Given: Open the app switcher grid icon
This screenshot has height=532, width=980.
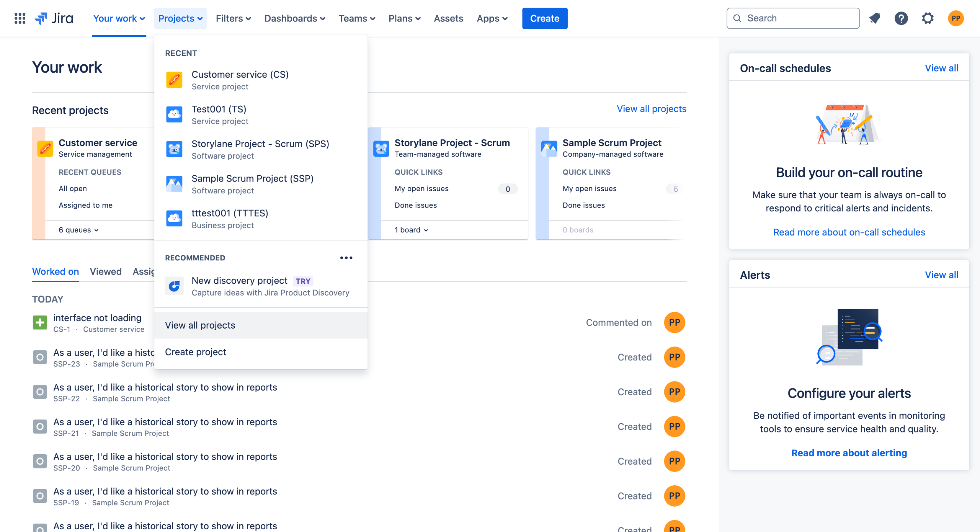Looking at the screenshot, I should (20, 18).
